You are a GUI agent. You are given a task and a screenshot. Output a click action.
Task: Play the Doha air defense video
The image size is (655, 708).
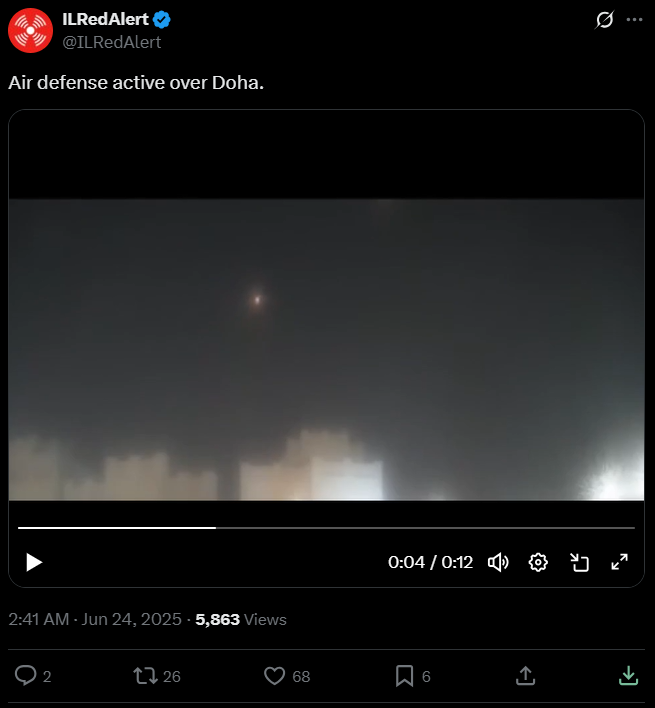coord(34,562)
